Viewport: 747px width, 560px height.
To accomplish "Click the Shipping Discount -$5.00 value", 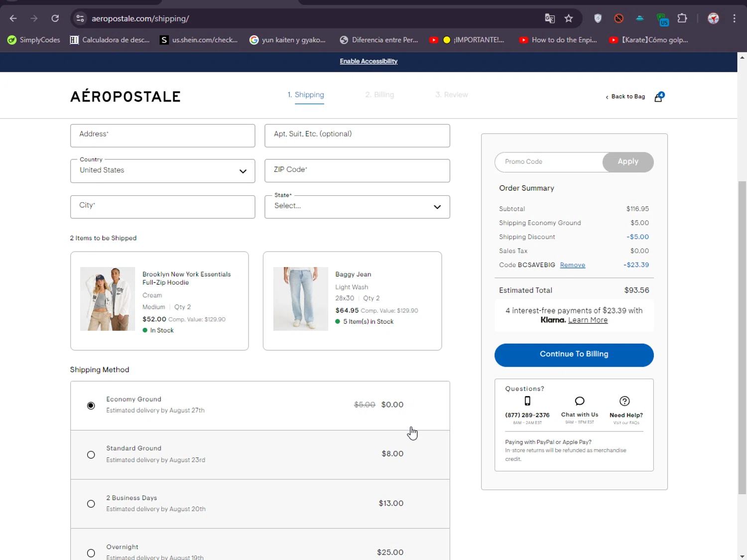I will [x=637, y=237].
